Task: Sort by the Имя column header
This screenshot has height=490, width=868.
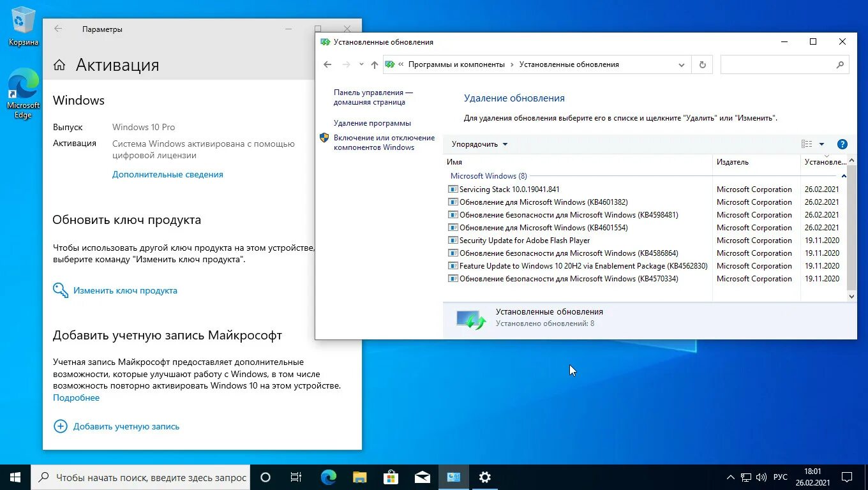Action: [578, 162]
